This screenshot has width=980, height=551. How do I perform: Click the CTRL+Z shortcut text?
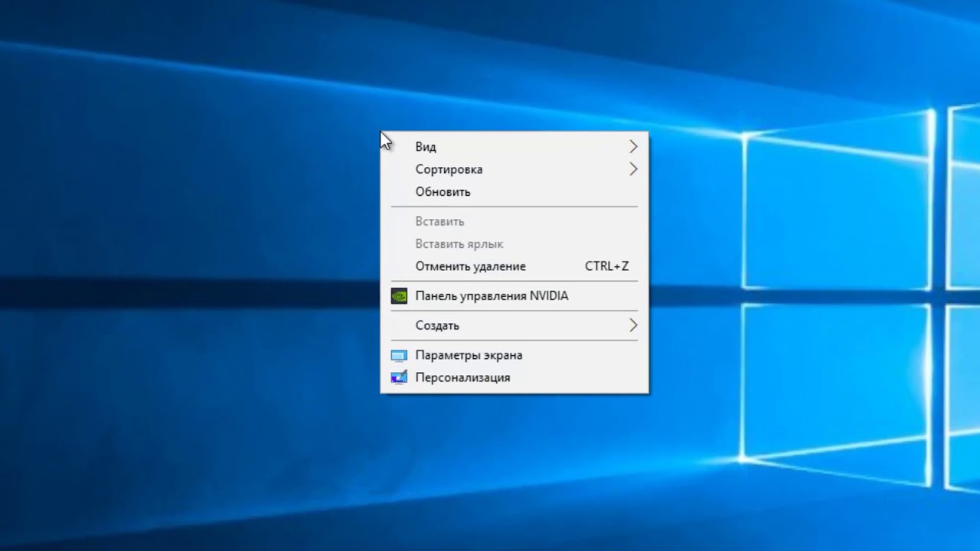tap(607, 266)
